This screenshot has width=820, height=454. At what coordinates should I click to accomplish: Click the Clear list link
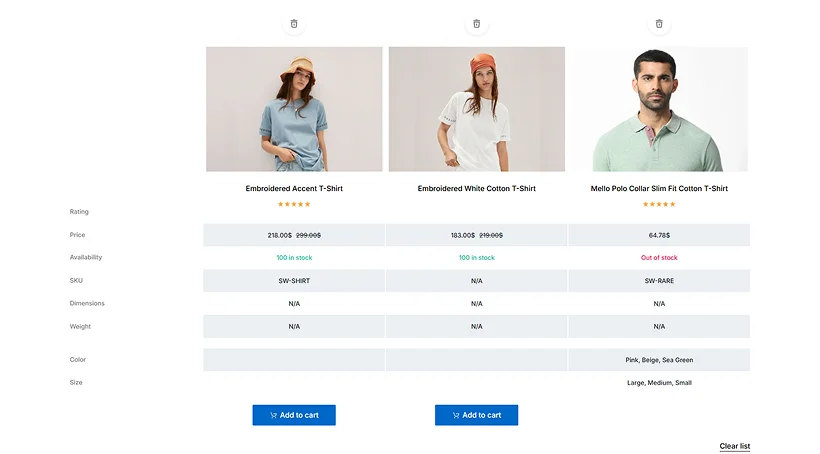tap(734, 446)
